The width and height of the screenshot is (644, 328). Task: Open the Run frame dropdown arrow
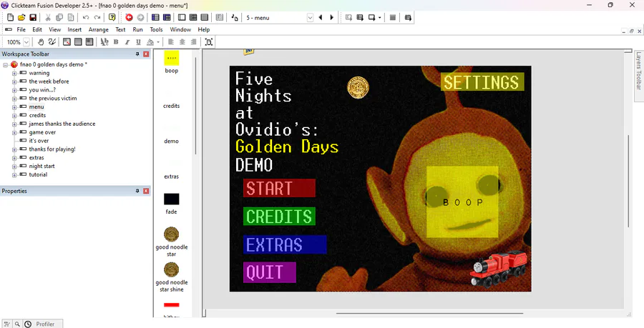[380, 18]
